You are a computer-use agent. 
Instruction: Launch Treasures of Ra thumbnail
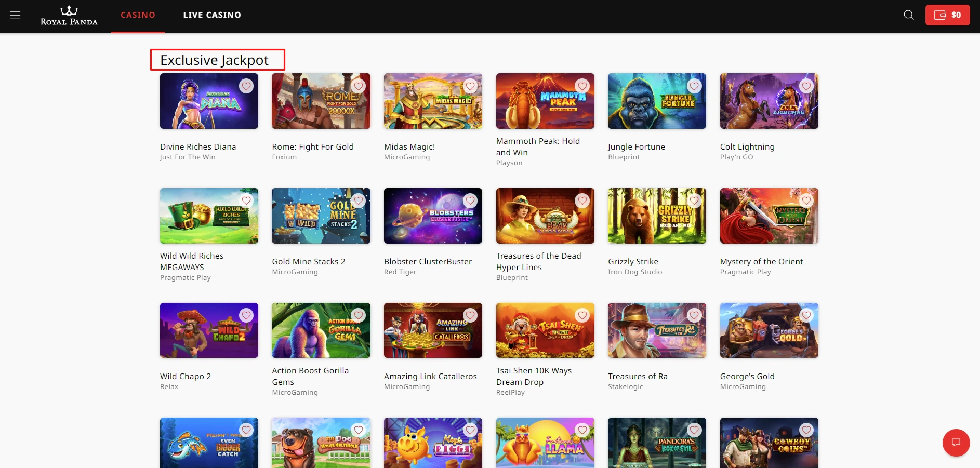point(657,330)
